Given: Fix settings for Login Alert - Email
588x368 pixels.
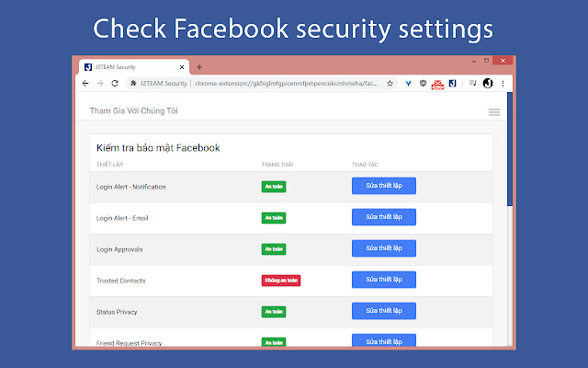Looking at the screenshot, I should (x=383, y=217).
